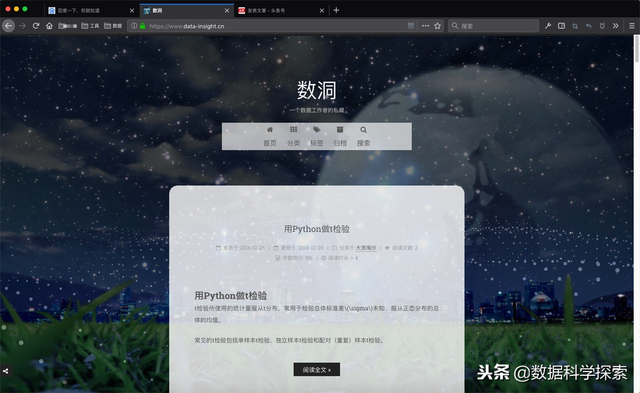Open the blurred first bookmarks folder
The width and height of the screenshot is (640, 393).
coord(68,26)
